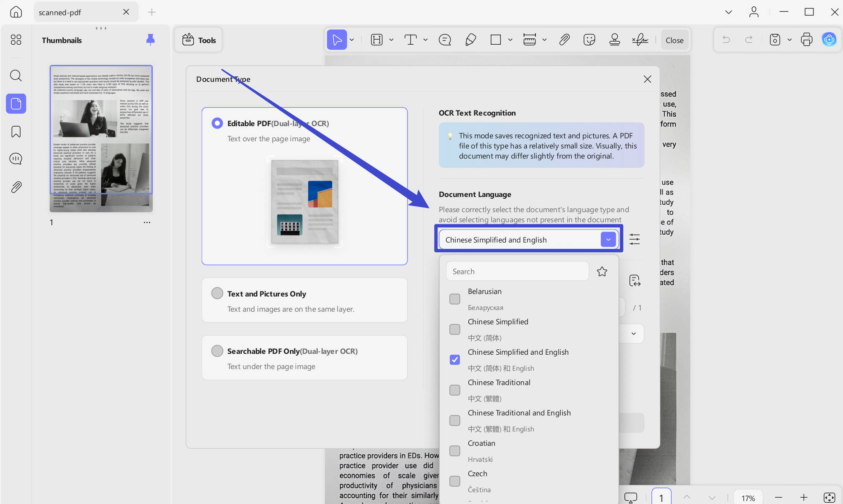This screenshot has width=843, height=504.
Task: Uncheck Chinese Simplified and English checkbox
Action: pos(455,360)
